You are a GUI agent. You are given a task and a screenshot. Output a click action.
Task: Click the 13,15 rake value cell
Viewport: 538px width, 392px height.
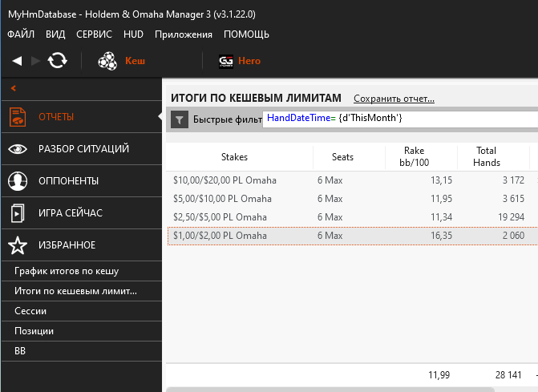(x=441, y=180)
